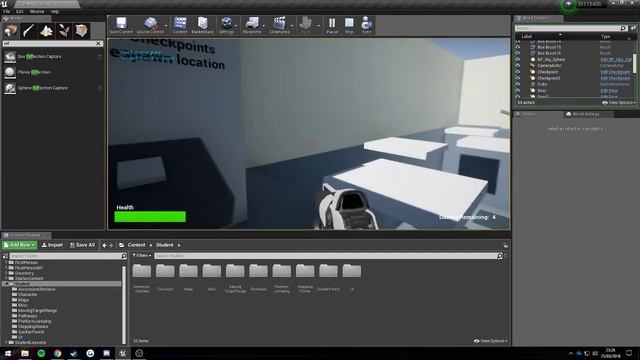640x360 pixels.
Task: Expand the Geometry folder in tree
Action: point(6,273)
